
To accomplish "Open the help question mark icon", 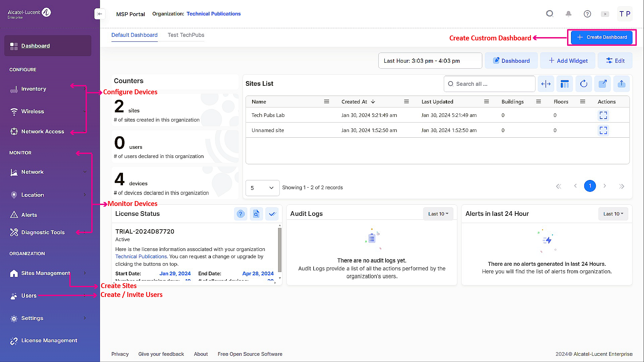I will (587, 14).
